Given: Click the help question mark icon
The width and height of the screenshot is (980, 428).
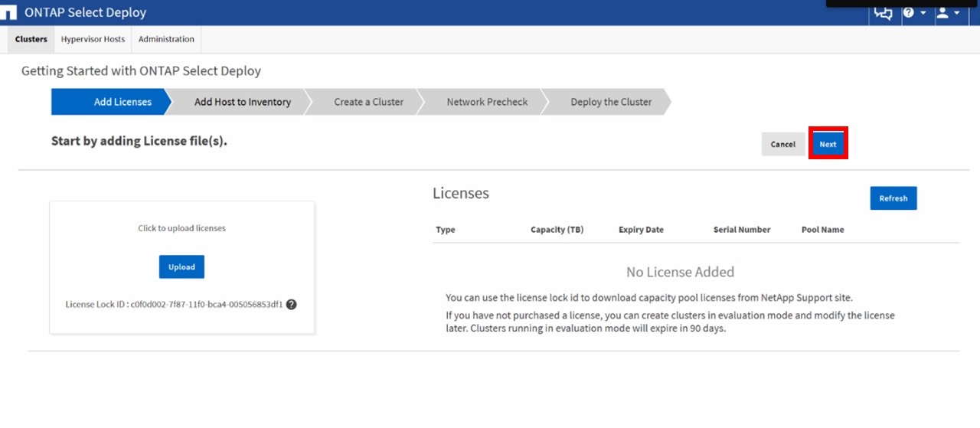Looking at the screenshot, I should [909, 13].
